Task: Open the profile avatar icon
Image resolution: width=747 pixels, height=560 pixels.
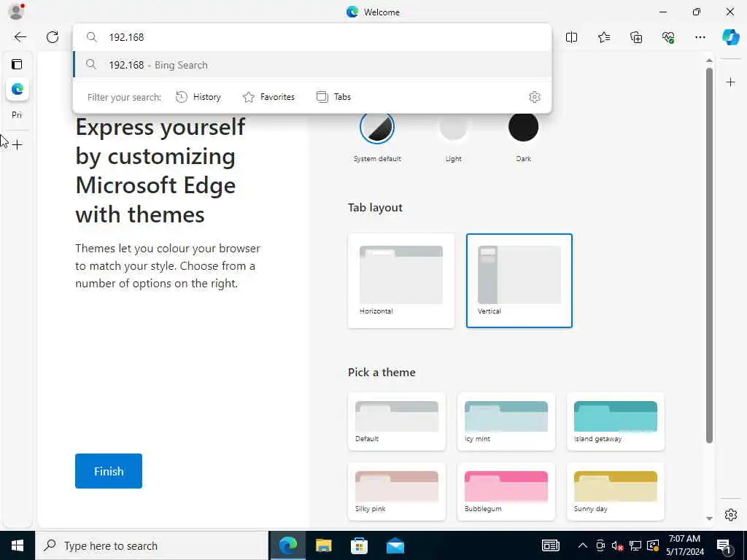Action: [x=17, y=12]
